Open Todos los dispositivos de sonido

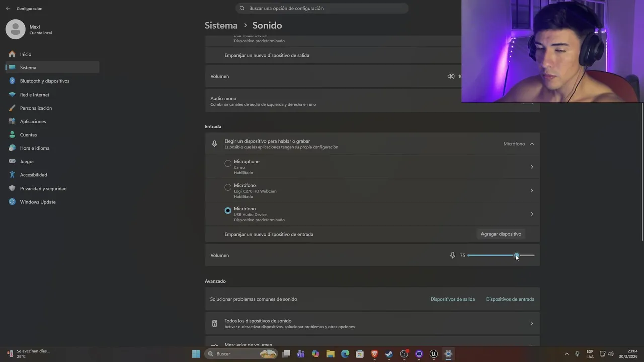[372, 324]
